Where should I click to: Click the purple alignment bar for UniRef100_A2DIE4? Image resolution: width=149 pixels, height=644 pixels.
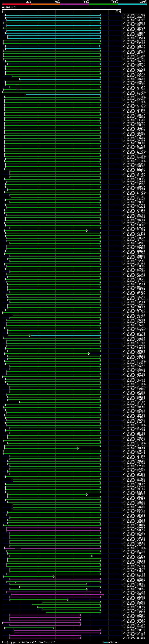coord(54,528)
